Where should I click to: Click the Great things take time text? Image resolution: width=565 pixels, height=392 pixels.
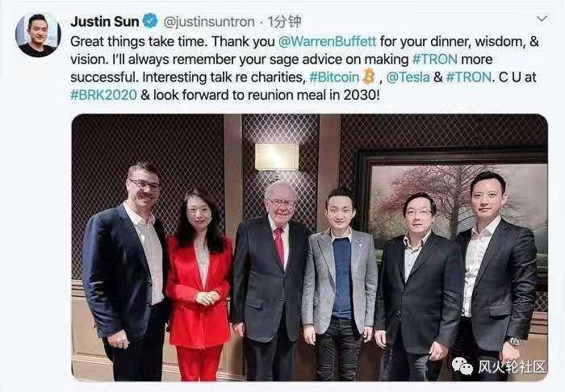tap(139, 41)
